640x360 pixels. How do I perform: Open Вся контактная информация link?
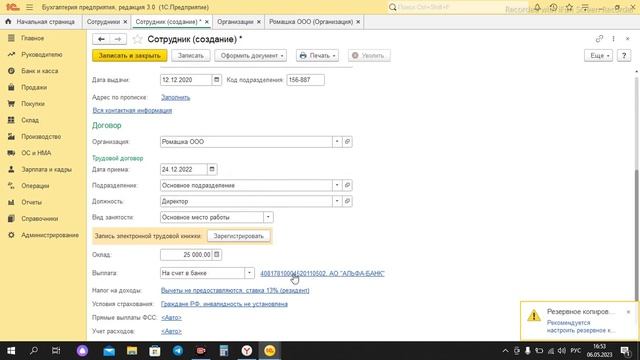coord(132,110)
